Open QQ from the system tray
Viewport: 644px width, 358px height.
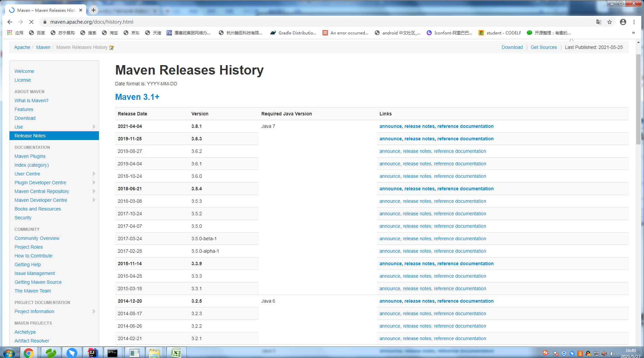[x=588, y=353]
